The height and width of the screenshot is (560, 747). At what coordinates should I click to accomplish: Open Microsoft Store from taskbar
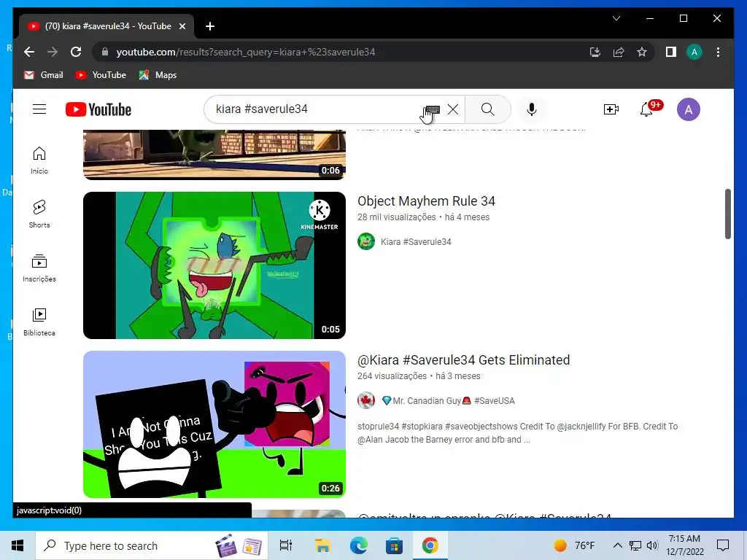click(x=394, y=545)
